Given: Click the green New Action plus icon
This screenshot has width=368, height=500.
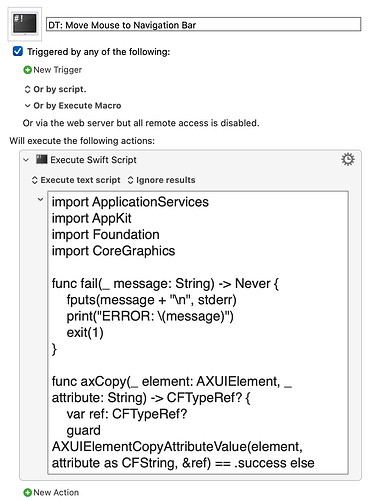Looking at the screenshot, I should pos(27,492).
